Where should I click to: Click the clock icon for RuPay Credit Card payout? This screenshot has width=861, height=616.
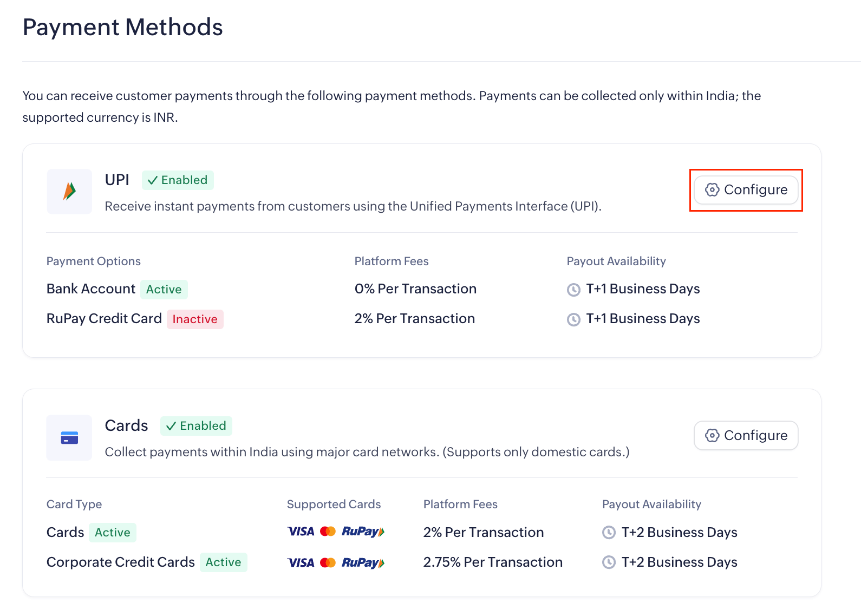pos(573,319)
